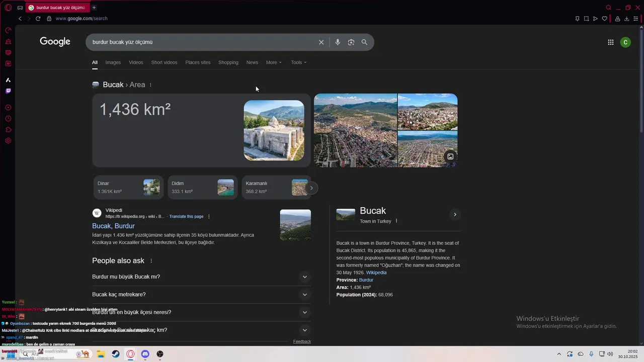Click the Feedback link
Image resolution: width=644 pixels, height=362 pixels.
(302, 341)
